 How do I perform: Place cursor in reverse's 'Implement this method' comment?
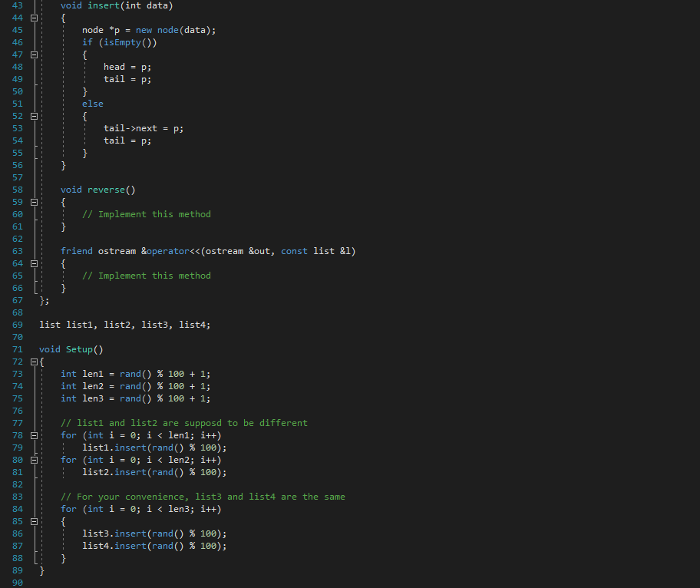tap(147, 214)
